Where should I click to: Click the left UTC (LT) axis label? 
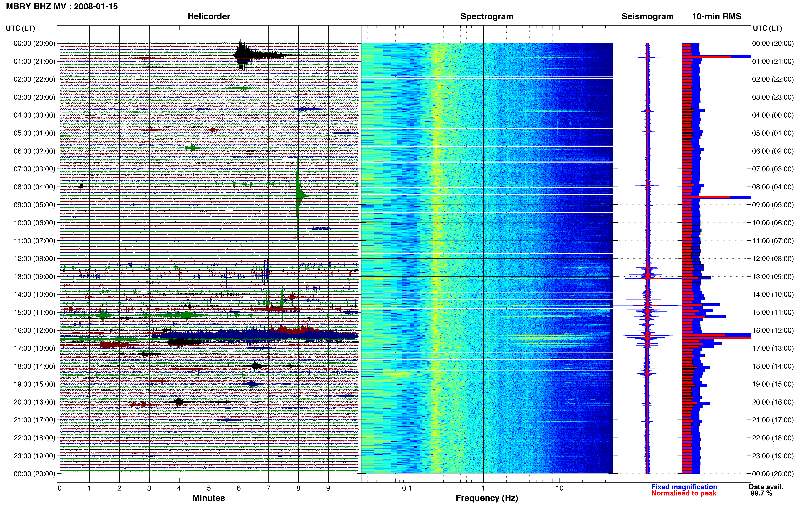click(x=21, y=28)
